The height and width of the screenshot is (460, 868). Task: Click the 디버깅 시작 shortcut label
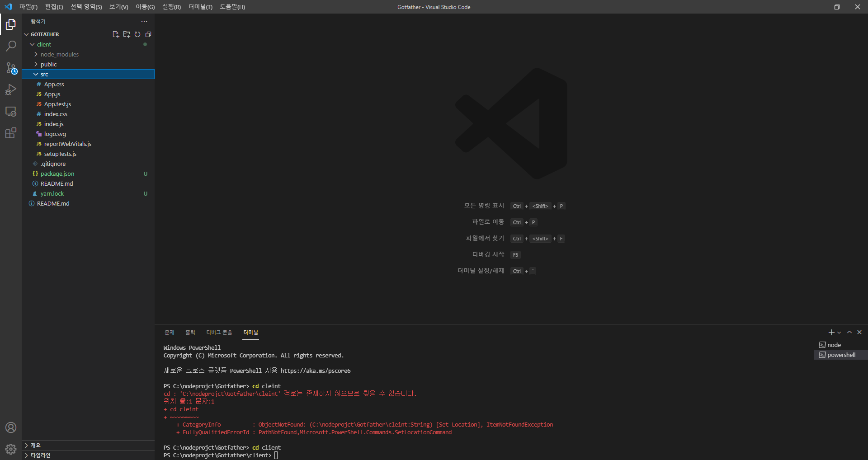[x=488, y=255]
